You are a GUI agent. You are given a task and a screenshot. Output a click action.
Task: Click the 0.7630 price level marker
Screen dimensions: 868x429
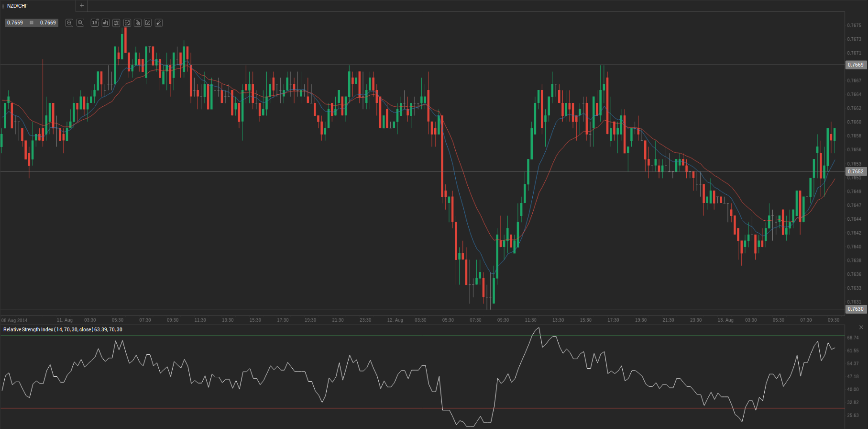[x=856, y=309]
